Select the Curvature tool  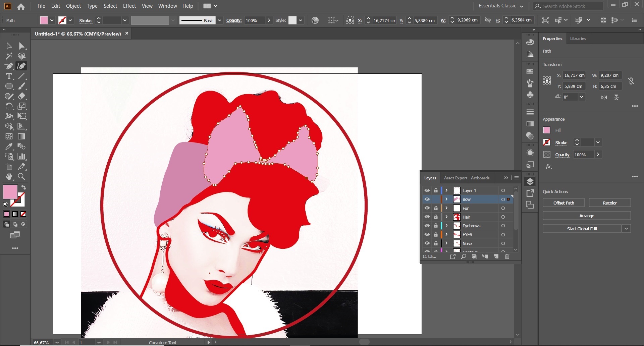[x=22, y=66]
